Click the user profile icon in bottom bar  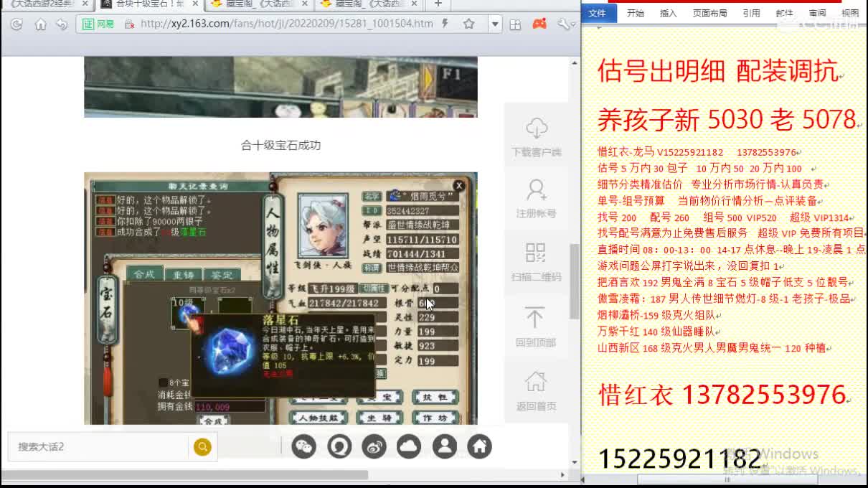[445, 446]
